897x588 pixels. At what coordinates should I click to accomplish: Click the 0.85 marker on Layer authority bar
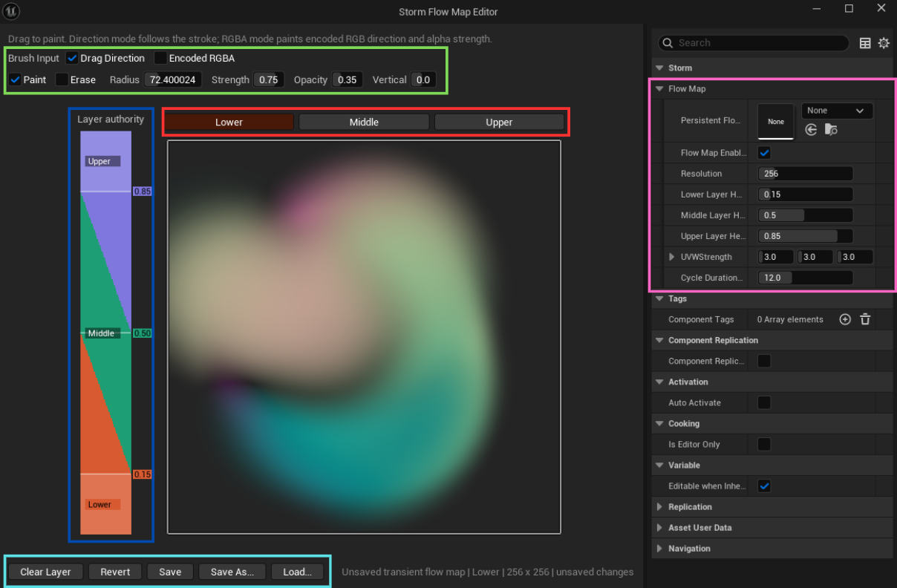(x=142, y=192)
